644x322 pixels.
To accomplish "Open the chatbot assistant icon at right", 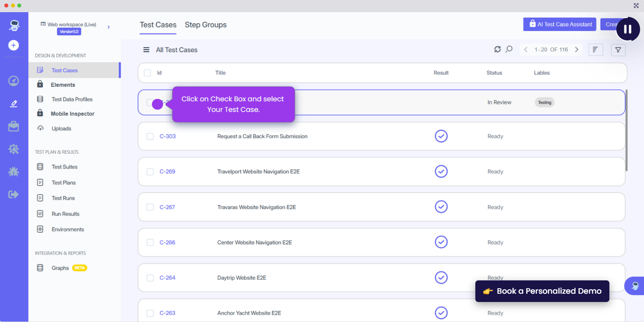I will [635, 286].
